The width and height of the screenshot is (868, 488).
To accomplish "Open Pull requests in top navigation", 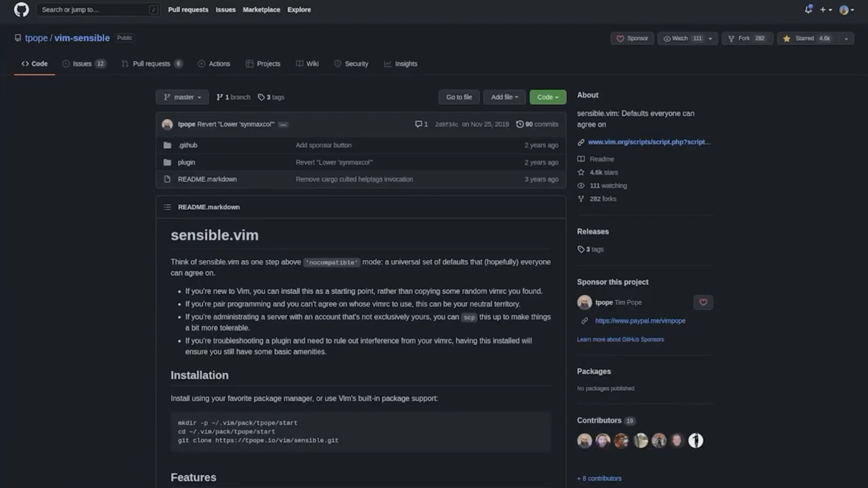I will click(188, 10).
